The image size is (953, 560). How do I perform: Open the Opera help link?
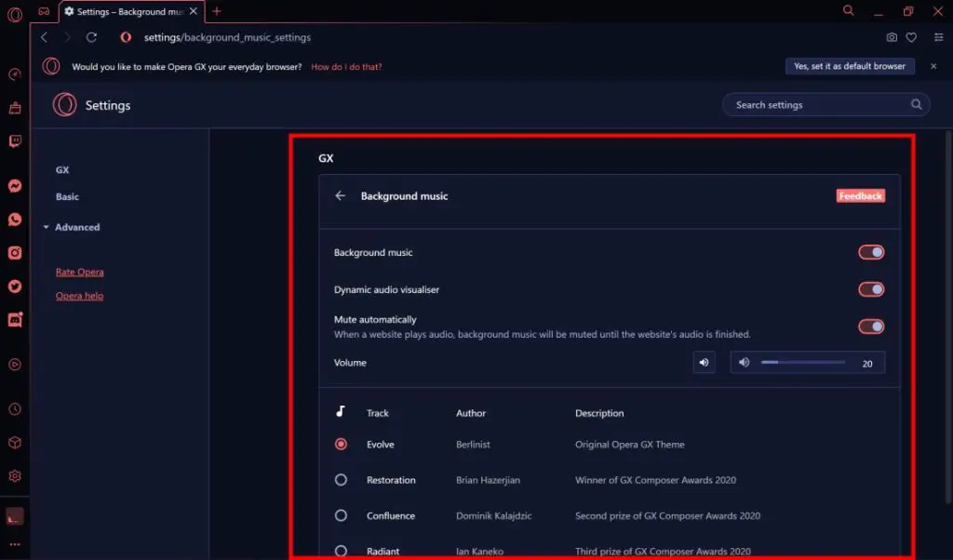80,296
